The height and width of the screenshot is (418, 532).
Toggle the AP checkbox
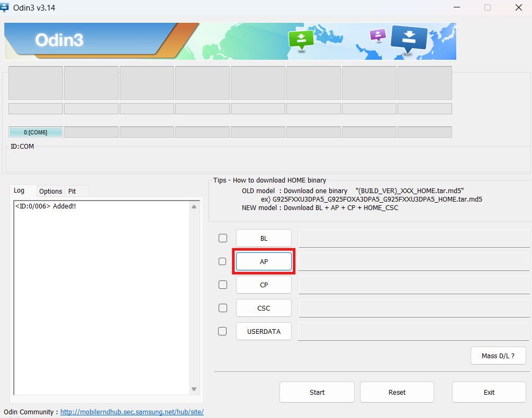point(222,261)
